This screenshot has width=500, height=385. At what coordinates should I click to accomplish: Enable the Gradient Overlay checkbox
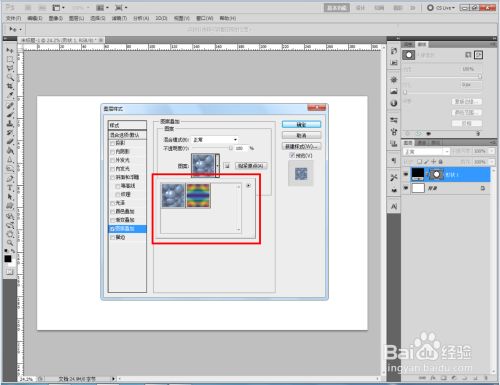[112, 220]
